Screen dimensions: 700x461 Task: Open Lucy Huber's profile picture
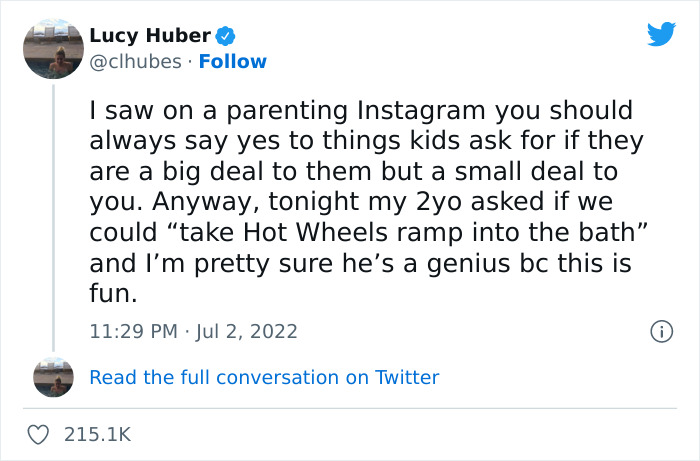point(53,46)
